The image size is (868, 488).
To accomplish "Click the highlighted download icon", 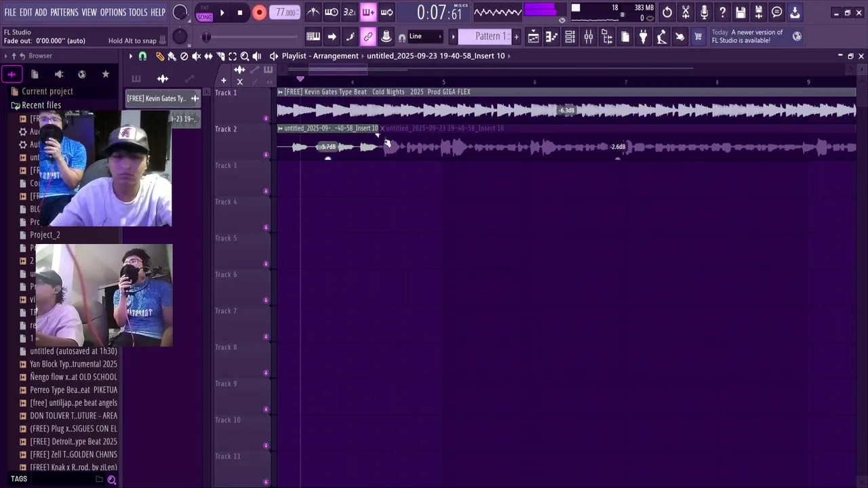I will pyautogui.click(x=795, y=12).
